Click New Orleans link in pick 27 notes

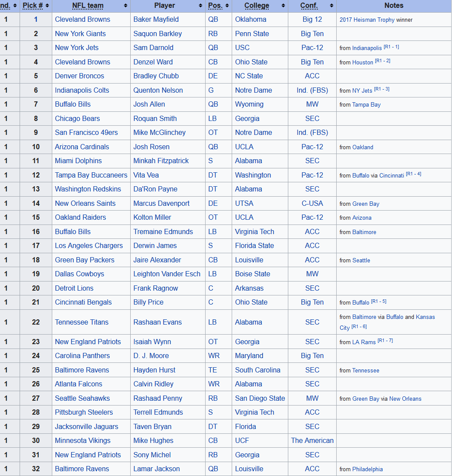(405, 399)
